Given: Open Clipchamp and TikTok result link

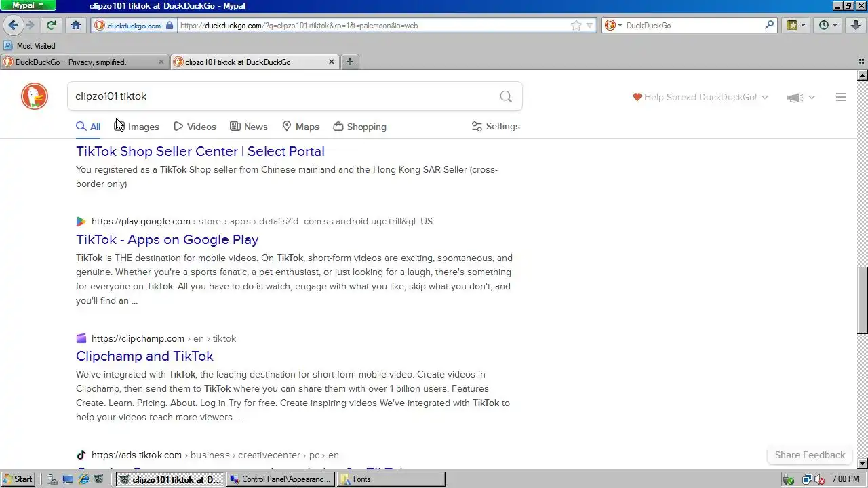Looking at the screenshot, I should [x=144, y=356].
